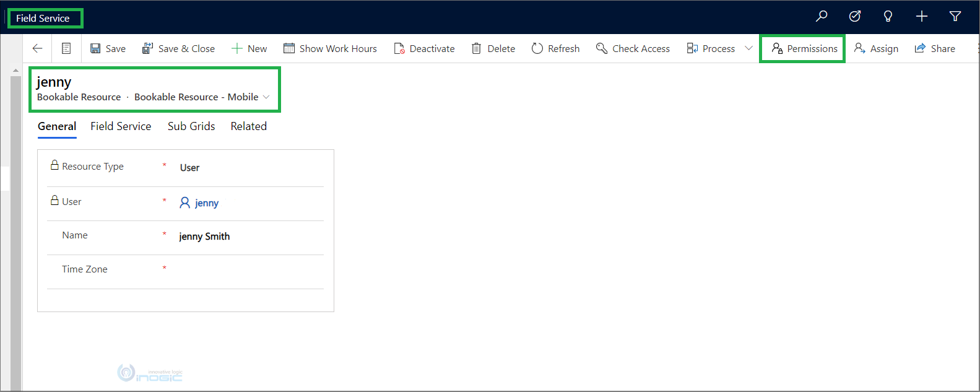The image size is (980, 392).
Task: Click the Name field label
Action: [75, 235]
